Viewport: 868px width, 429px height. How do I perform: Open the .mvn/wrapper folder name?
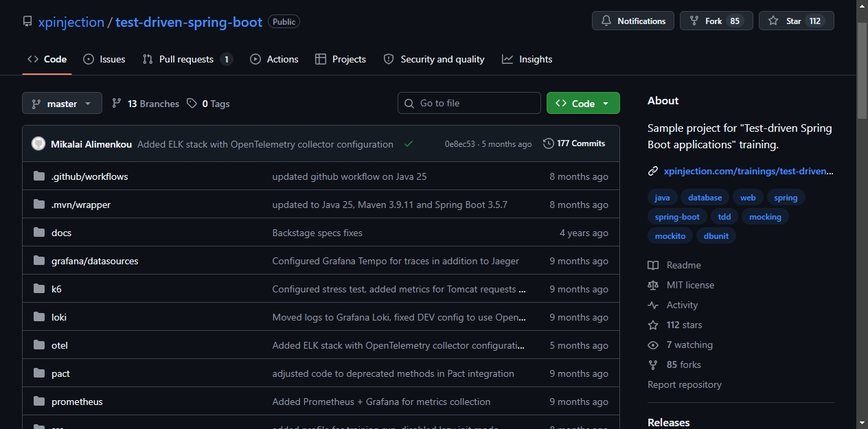point(81,205)
